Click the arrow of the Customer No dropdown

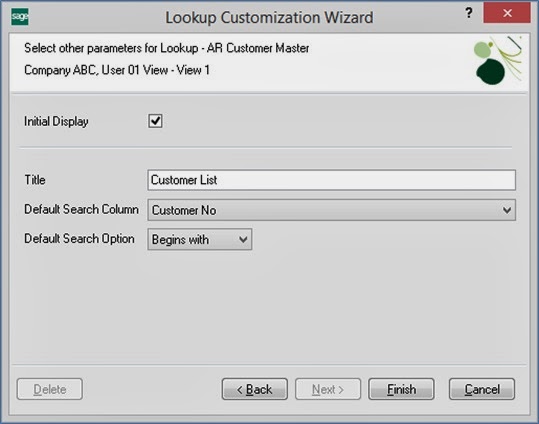pyautogui.click(x=507, y=210)
